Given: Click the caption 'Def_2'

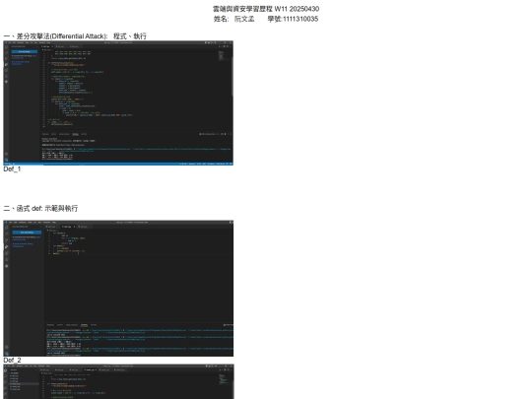Looking at the screenshot, I should coord(12,360).
